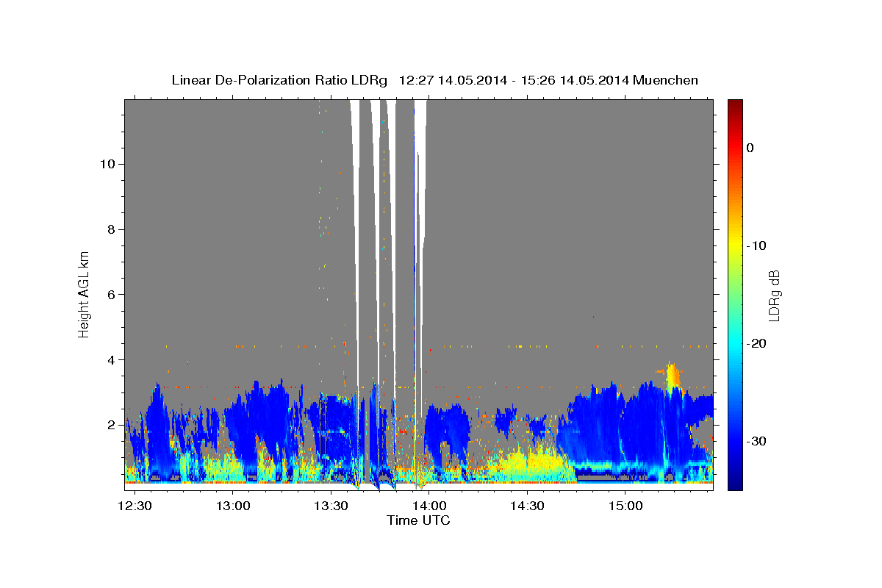Screen dimensions: 882x588
Task: Click the '14:00' time tick label
Action: point(429,506)
